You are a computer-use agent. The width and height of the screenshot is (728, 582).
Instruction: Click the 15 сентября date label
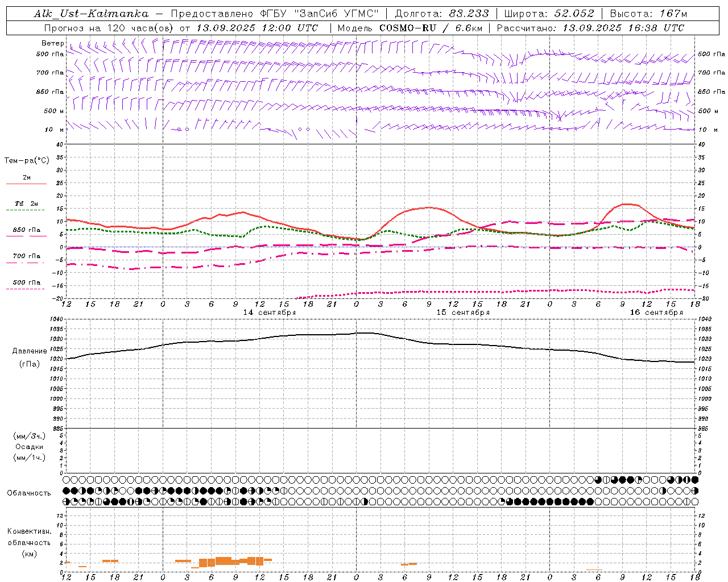[462, 313]
